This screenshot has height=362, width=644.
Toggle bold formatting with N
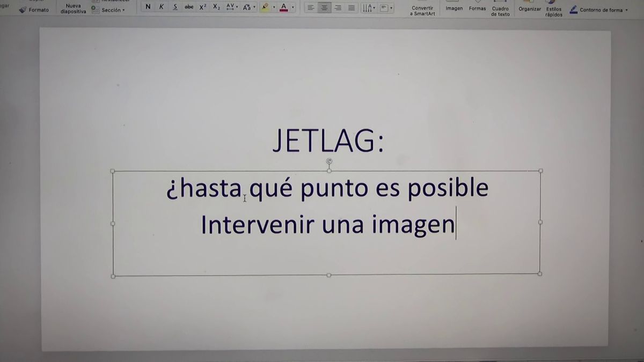click(x=148, y=6)
